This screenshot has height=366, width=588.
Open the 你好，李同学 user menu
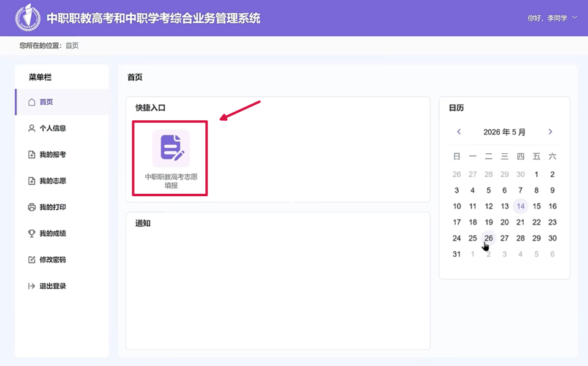click(x=552, y=18)
